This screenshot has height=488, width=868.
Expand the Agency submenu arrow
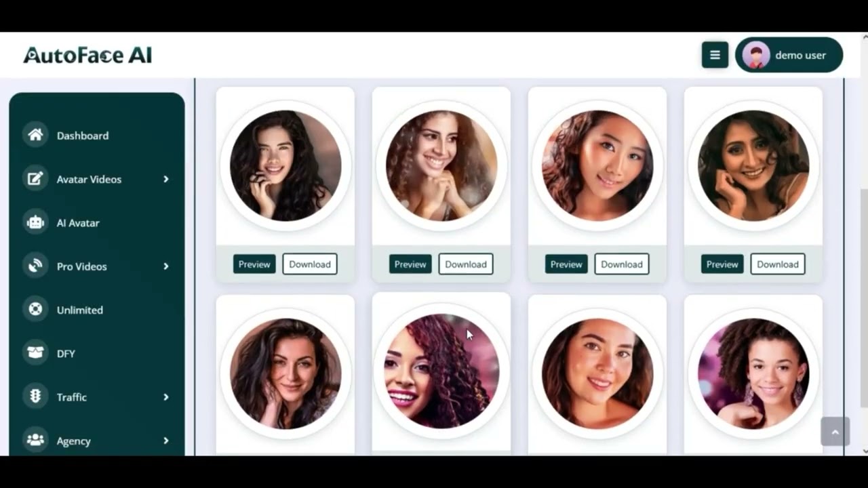165,441
